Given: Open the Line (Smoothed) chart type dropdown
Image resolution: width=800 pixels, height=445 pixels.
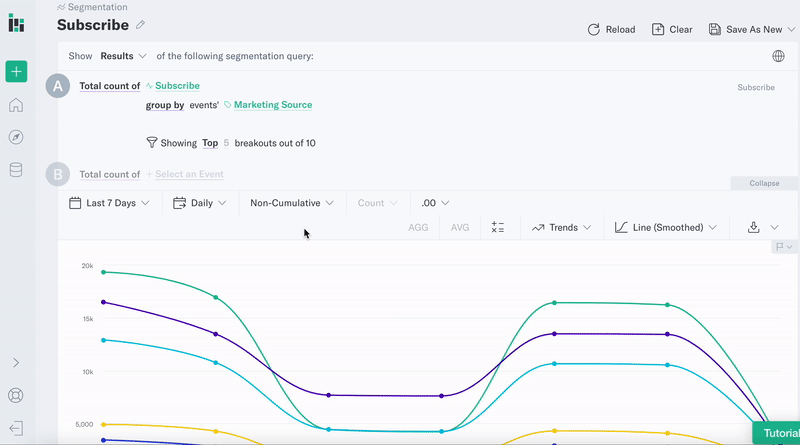Looking at the screenshot, I should (x=666, y=228).
